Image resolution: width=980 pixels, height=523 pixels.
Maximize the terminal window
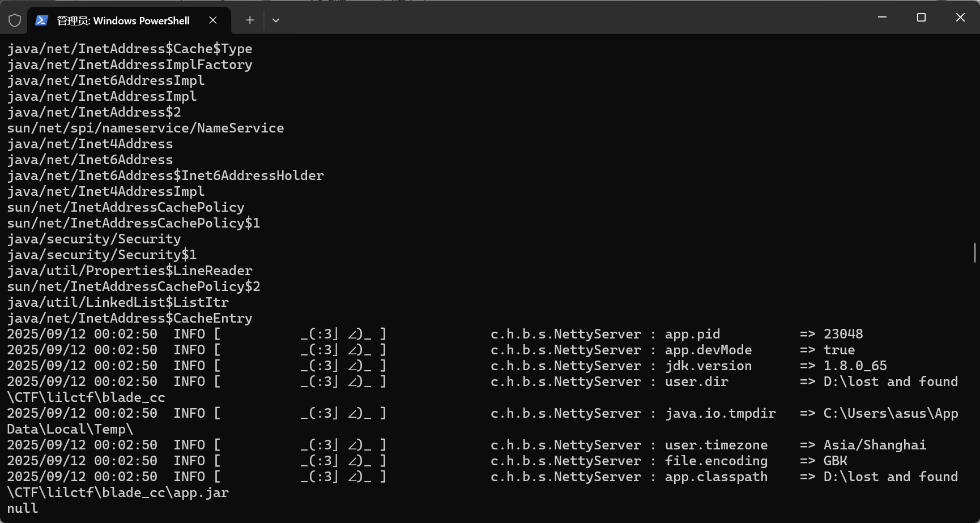921,18
